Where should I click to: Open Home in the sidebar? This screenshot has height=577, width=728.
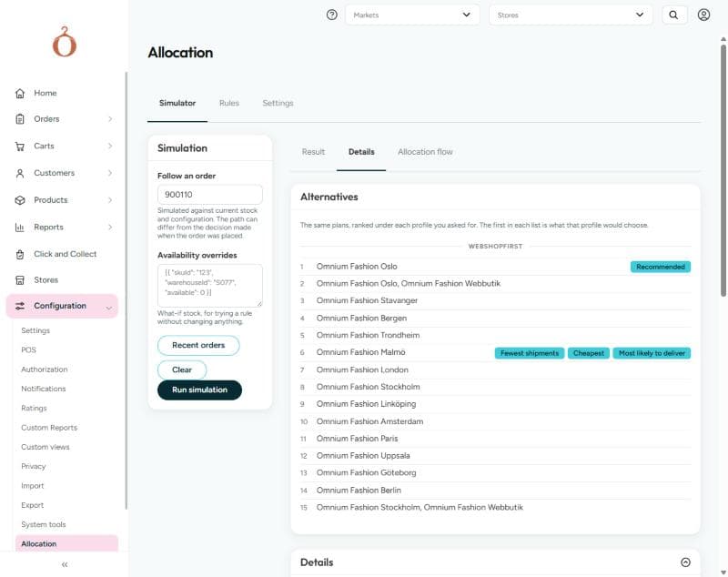coord(45,94)
